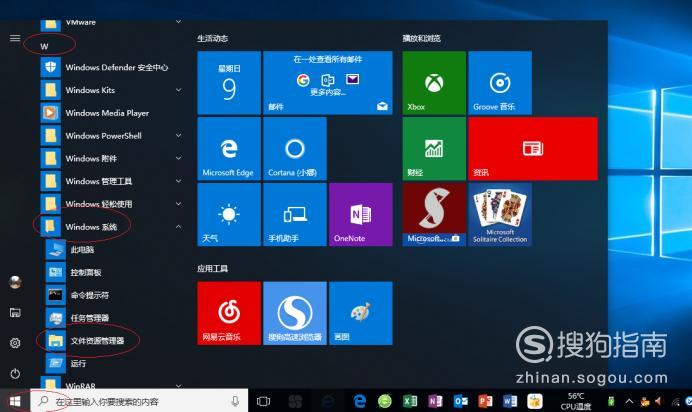The image size is (692, 412).
Task: Open the finance tile with chart icon
Action: point(434,149)
